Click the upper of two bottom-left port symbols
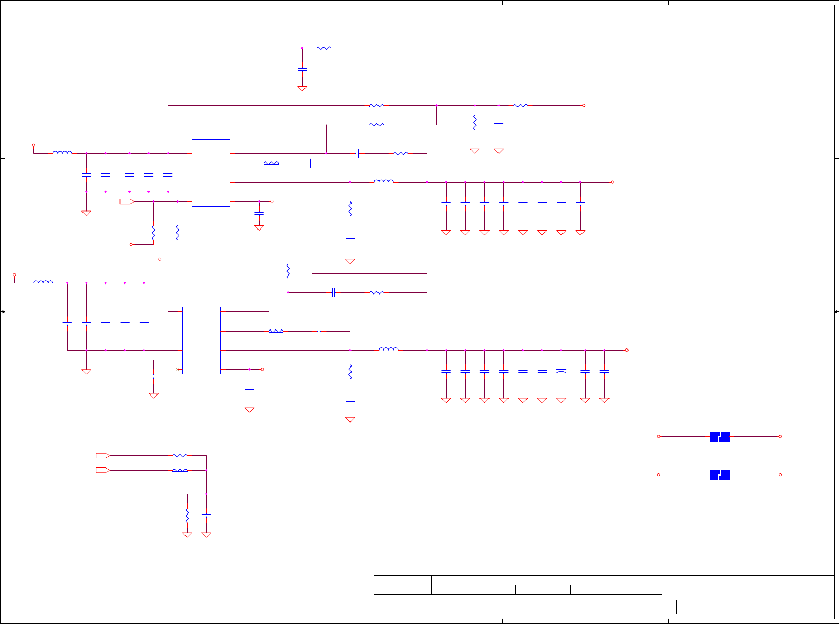 coord(103,455)
